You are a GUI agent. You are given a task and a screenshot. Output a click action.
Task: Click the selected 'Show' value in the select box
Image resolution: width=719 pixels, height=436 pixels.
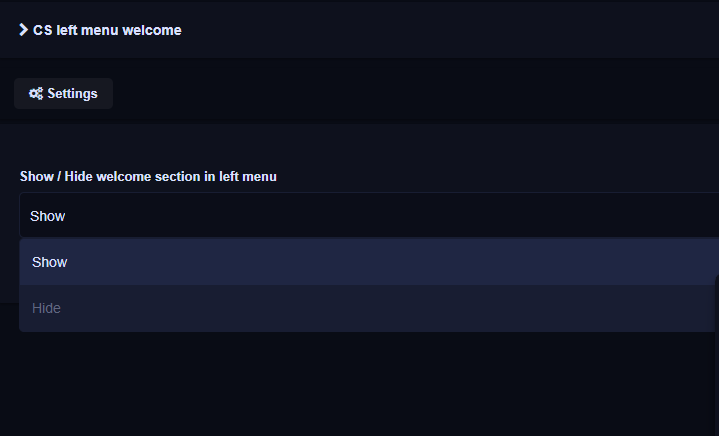(x=48, y=216)
